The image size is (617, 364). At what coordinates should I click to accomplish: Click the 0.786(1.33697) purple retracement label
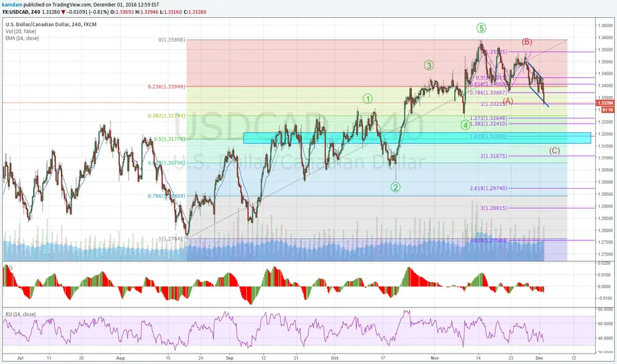(489, 93)
